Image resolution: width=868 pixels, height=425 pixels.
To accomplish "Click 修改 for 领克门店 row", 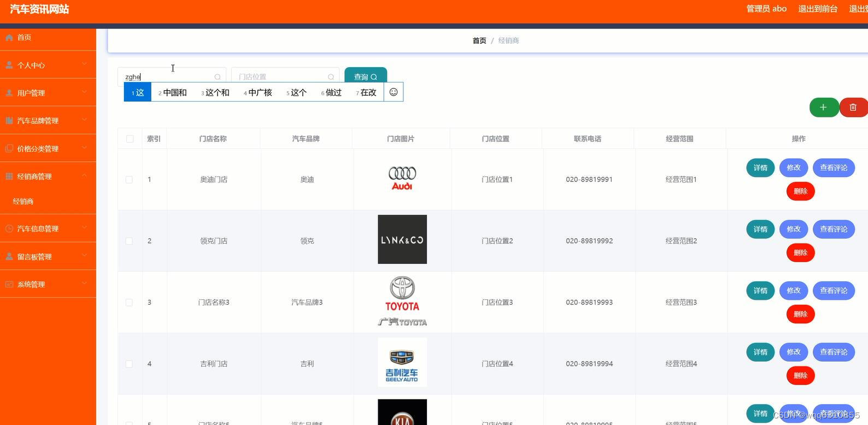I will (x=794, y=229).
